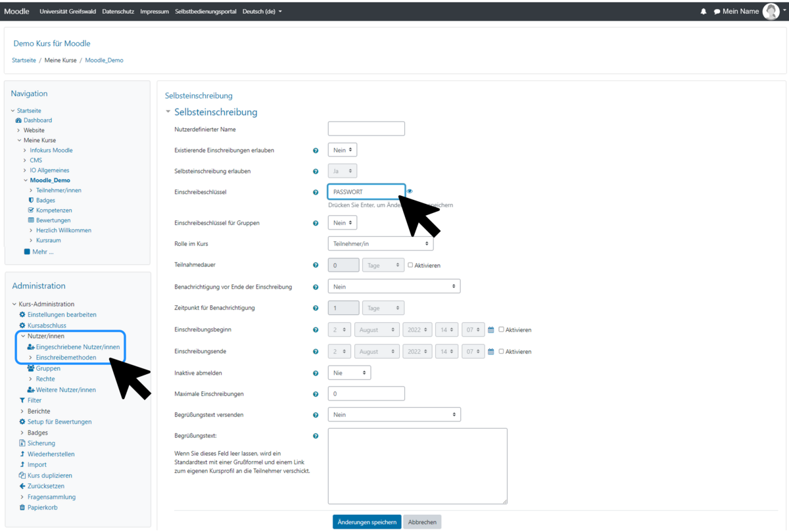Click the Abbrechen button
Image resolution: width=789 pixels, height=532 pixels.
pos(422,522)
